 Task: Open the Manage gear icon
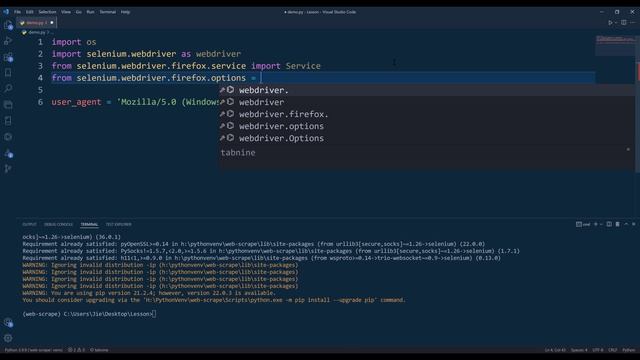(8, 338)
